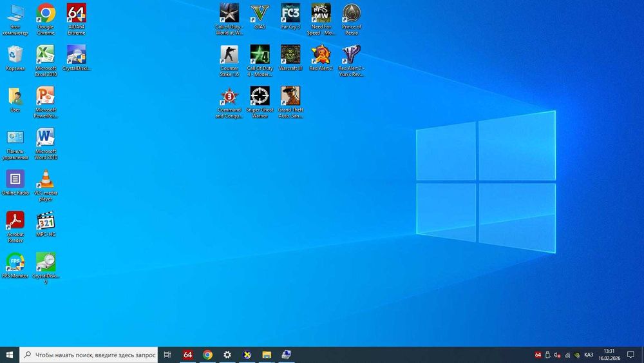
Task: Click the AIDA64 system tray icon
Action: (538, 355)
